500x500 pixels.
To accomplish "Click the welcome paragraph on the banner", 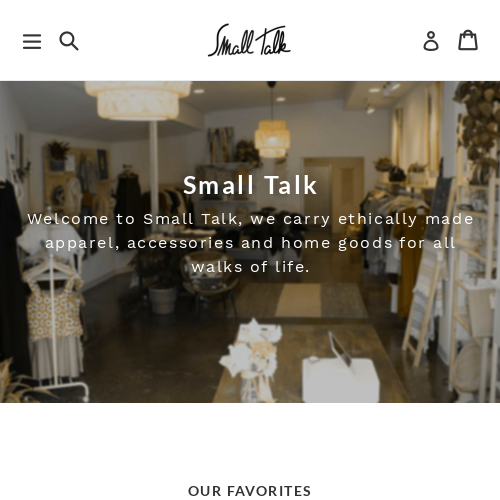I will tap(250, 243).
